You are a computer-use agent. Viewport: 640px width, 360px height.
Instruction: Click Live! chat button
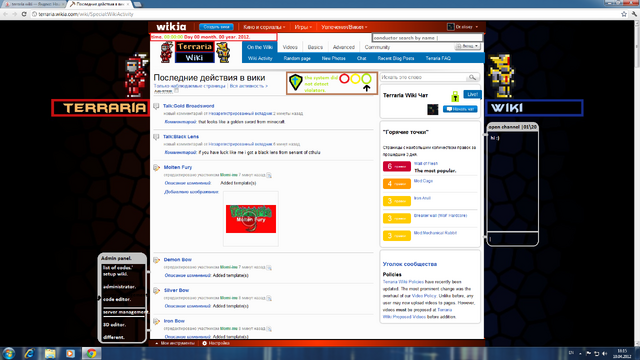(473, 94)
